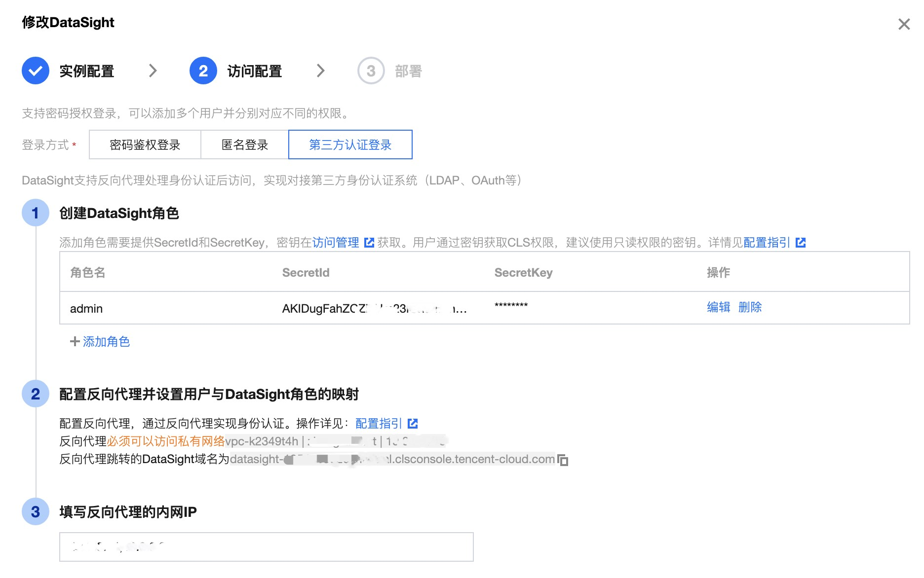The height and width of the screenshot is (578, 924).
Task: Click the SecretKey column header
Action: (x=524, y=273)
